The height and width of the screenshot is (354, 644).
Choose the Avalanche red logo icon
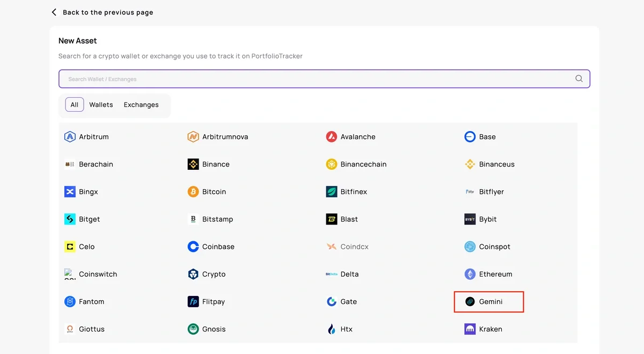332,137
